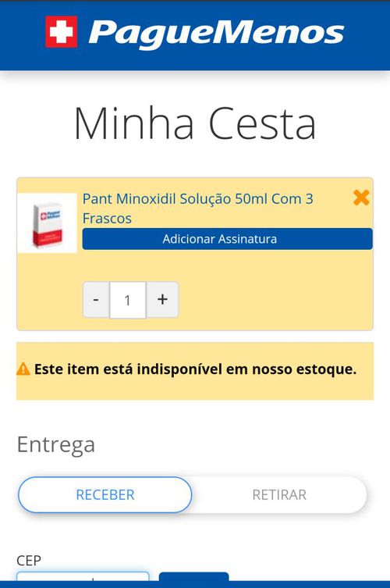Click the blue bar at screen bottom

click(195, 585)
